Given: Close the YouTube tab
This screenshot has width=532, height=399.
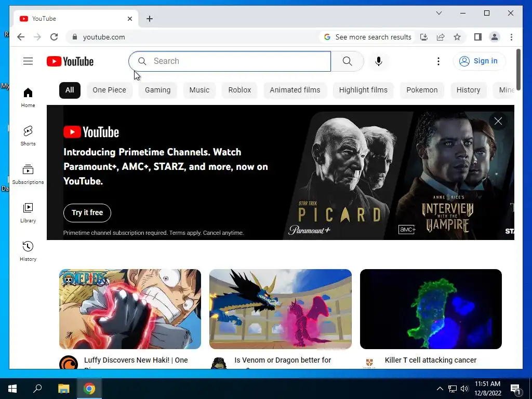Looking at the screenshot, I should pyautogui.click(x=129, y=19).
